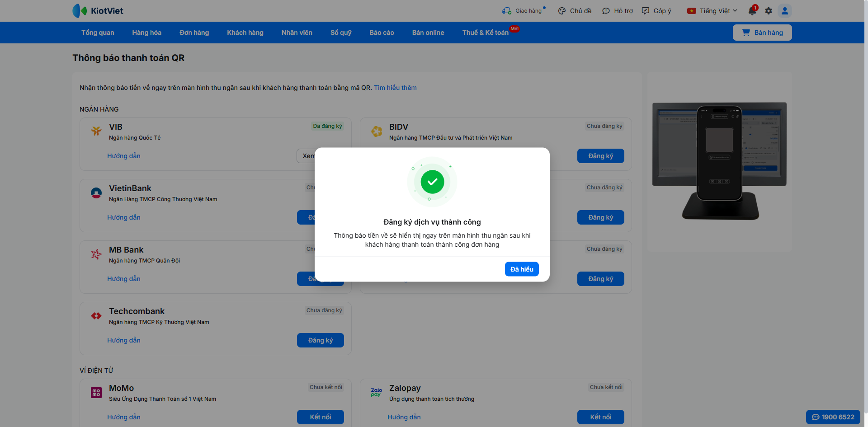Click Đăng ký for BIDV
The width and height of the screenshot is (868, 427).
601,156
